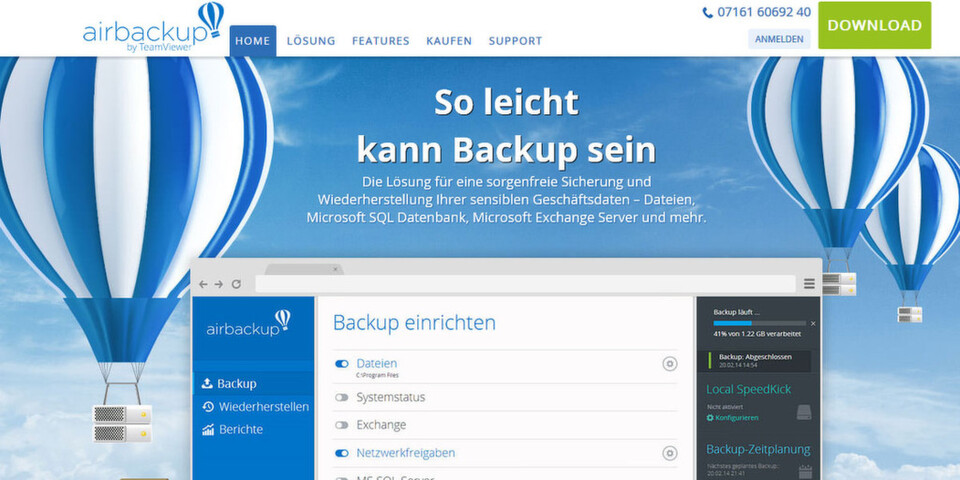Open the SUPPORT menu item
960x480 pixels.
516,41
